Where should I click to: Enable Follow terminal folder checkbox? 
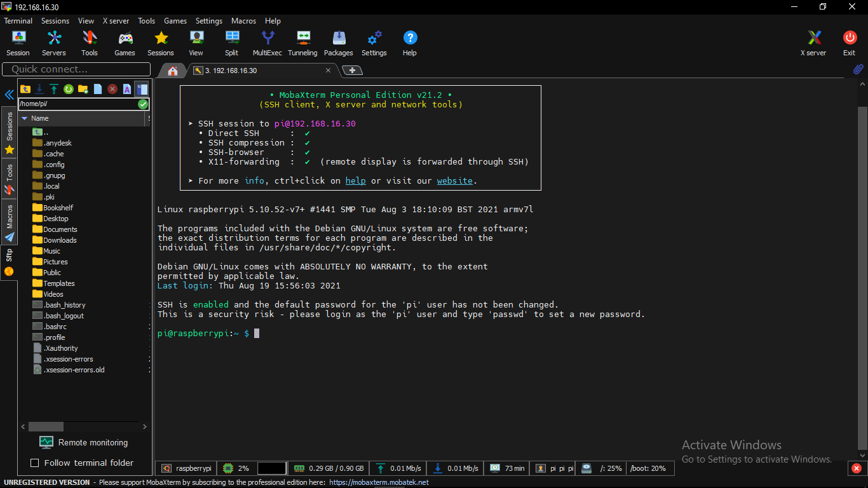[35, 463]
